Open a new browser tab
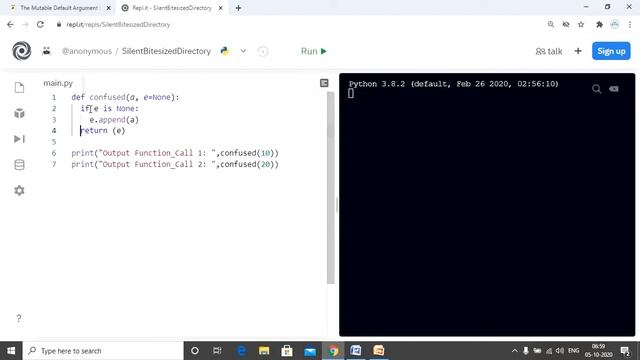The image size is (640, 360). pos(238,8)
